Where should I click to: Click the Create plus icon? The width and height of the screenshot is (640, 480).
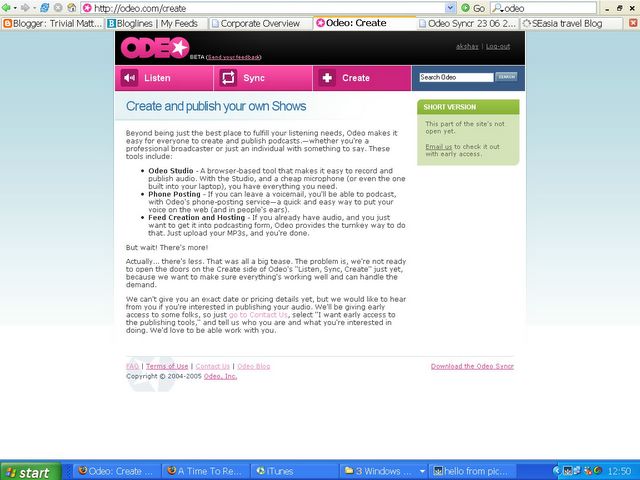coord(328,77)
